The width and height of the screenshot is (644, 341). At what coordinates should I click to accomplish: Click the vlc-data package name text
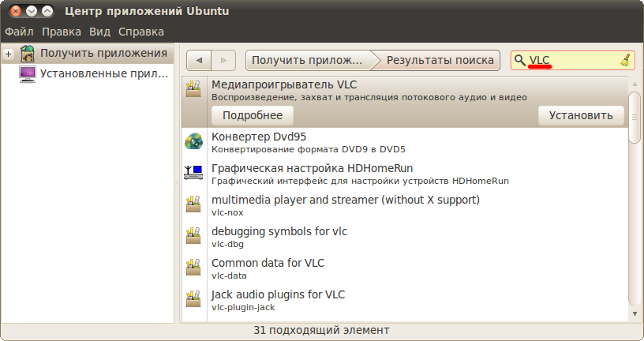(x=229, y=275)
